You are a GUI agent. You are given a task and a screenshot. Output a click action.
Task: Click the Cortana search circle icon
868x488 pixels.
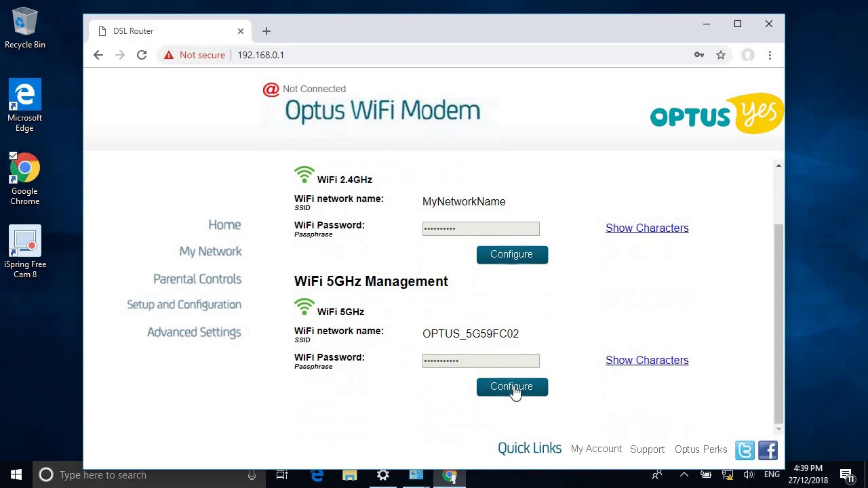pos(46,475)
